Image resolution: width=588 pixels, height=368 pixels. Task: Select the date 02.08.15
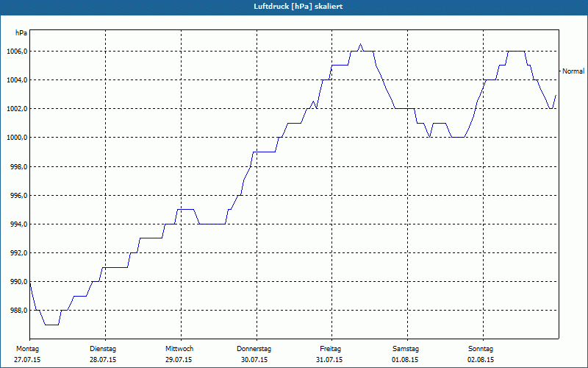(x=481, y=360)
